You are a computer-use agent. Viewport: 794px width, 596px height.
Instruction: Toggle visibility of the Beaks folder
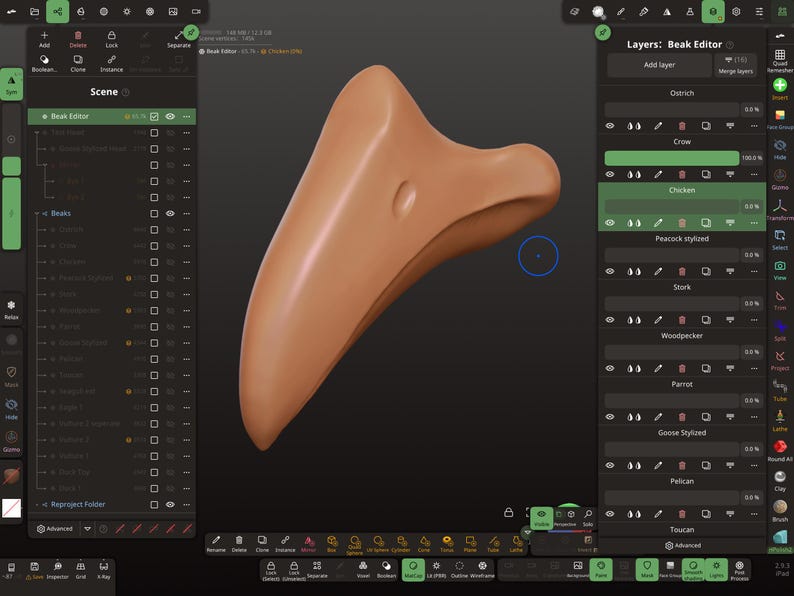[170, 214]
